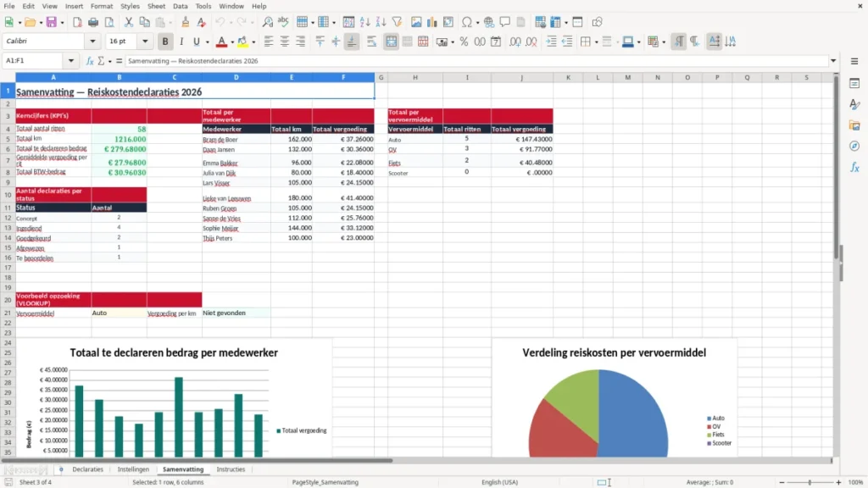This screenshot has height=488, width=868.
Task: Click the Copy icon
Action: click(144, 22)
